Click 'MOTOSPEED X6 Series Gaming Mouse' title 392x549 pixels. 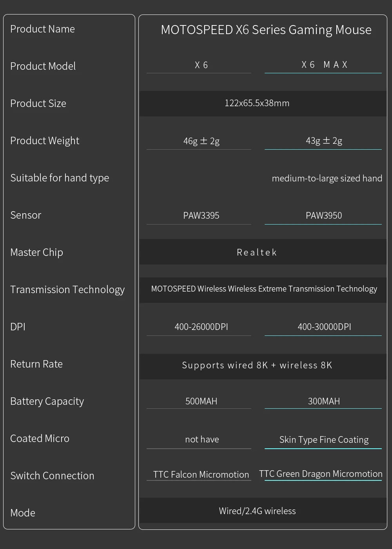(266, 30)
